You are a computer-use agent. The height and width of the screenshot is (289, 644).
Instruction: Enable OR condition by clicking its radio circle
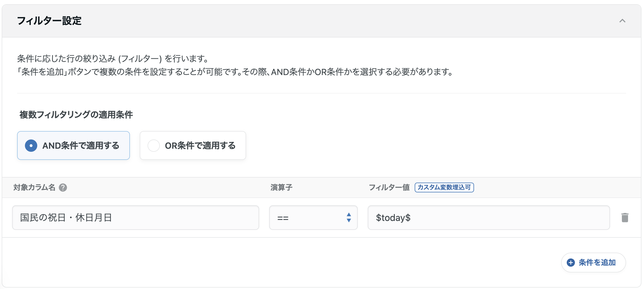pos(153,146)
